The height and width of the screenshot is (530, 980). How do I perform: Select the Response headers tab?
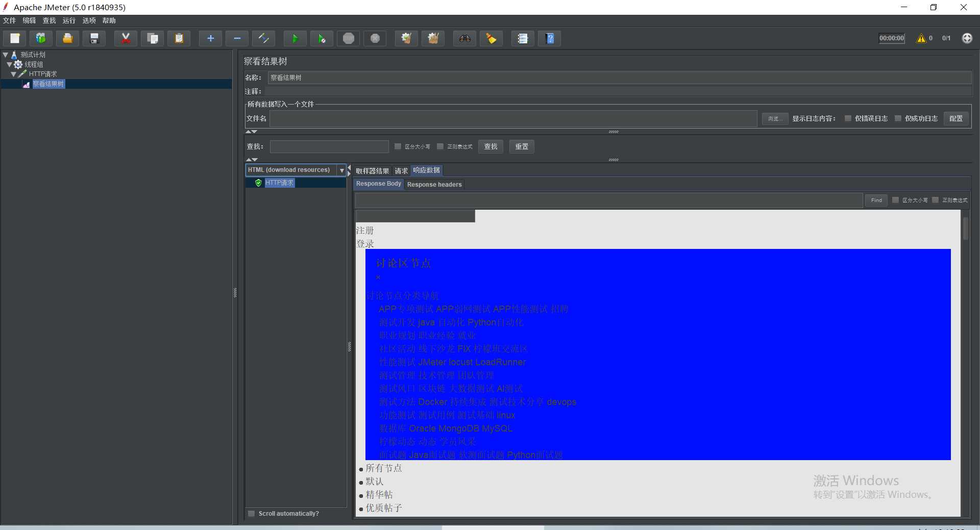click(x=434, y=185)
